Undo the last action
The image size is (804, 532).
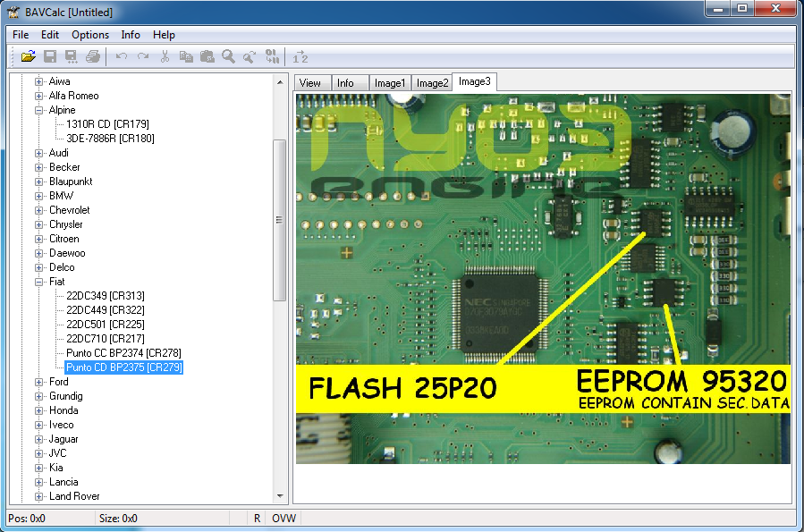[x=121, y=56]
